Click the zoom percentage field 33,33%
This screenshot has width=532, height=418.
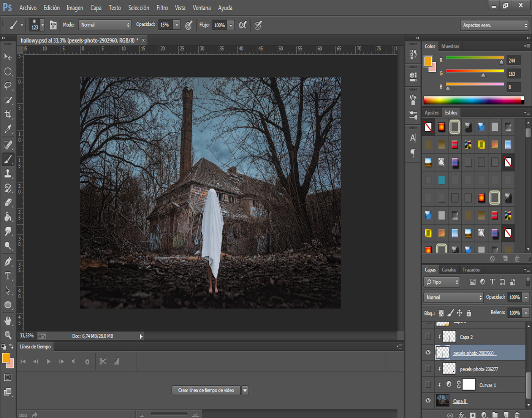27,336
